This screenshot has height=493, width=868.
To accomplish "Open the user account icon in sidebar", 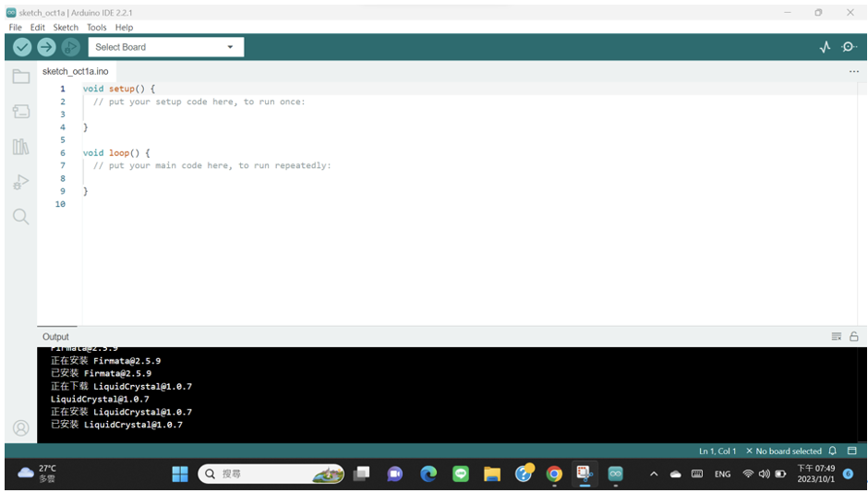I will coord(21,427).
